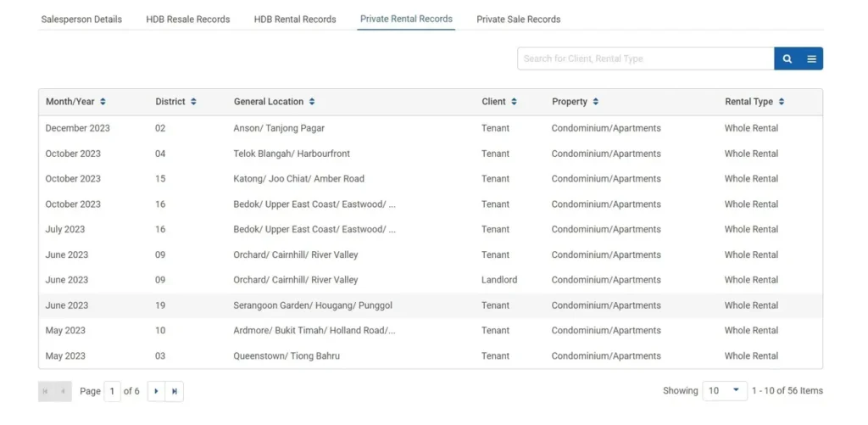Click the page number input box
Viewport: 868px width, 425px height.
click(x=112, y=391)
